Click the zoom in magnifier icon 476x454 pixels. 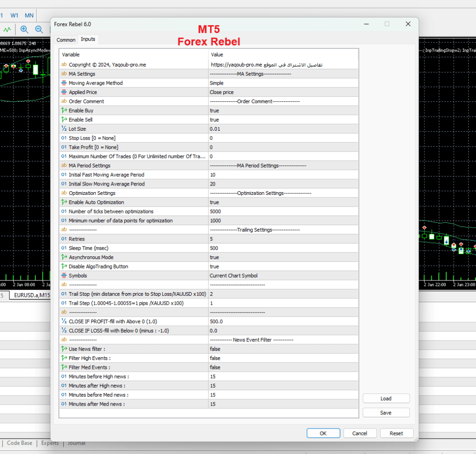pyautogui.click(x=24, y=29)
